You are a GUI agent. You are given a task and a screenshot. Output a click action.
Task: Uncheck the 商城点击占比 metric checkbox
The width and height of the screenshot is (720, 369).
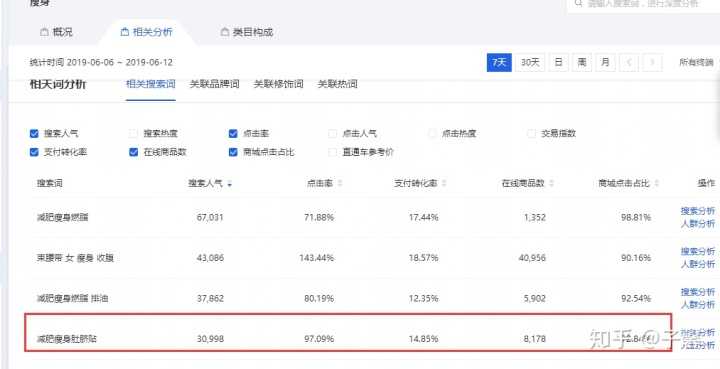[233, 152]
